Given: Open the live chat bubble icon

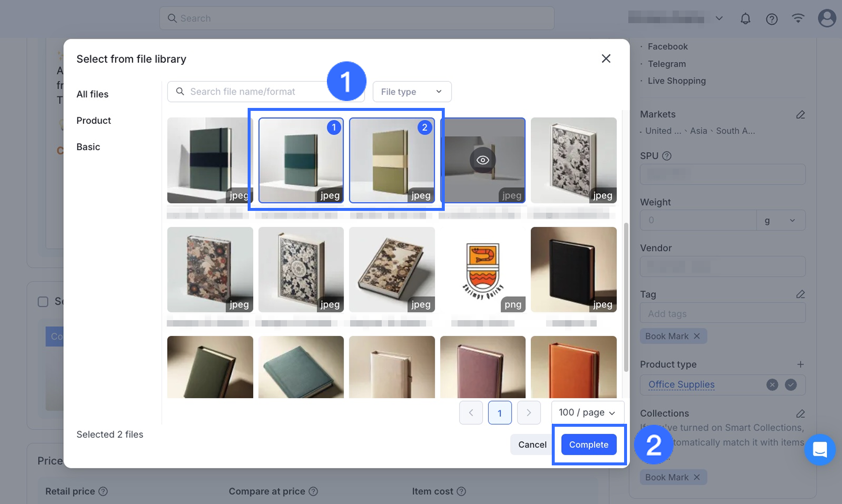Looking at the screenshot, I should (820, 450).
